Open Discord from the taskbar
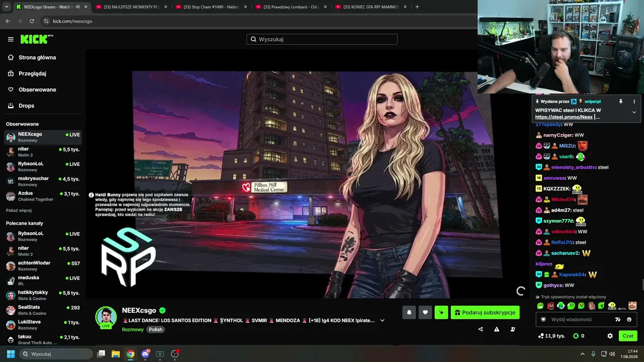Image resolution: width=644 pixels, height=362 pixels. tap(146, 354)
